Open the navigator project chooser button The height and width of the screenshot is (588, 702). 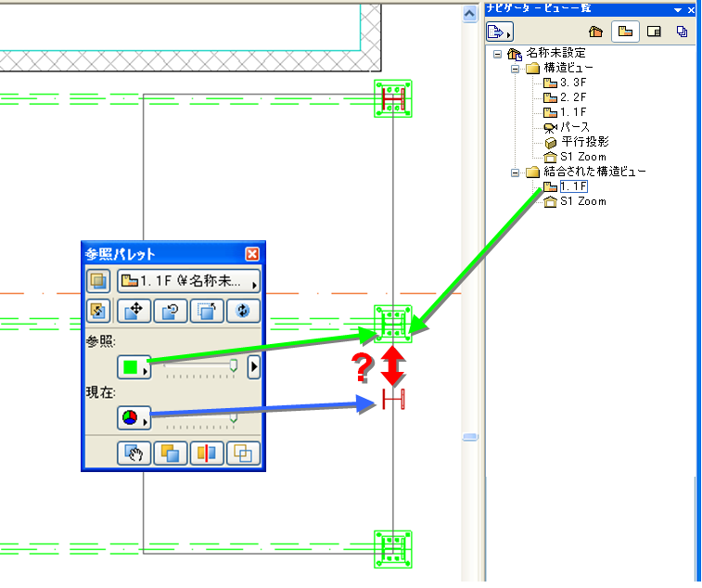click(500, 32)
